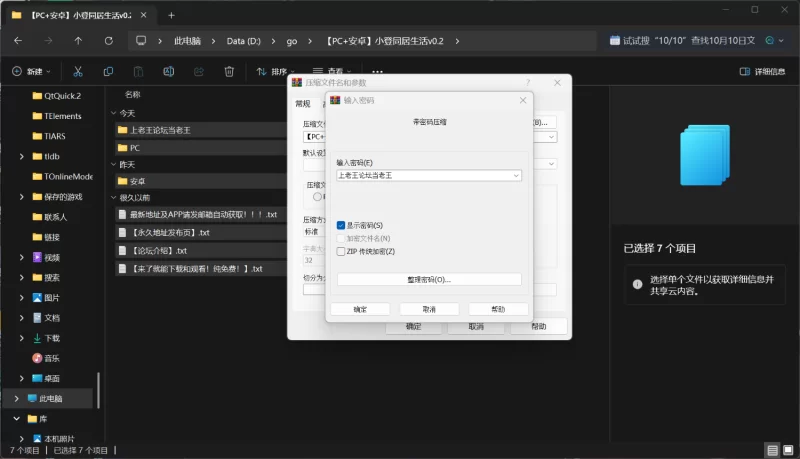Click the Paste icon in toolbar
The height and width of the screenshot is (459, 800).
[138, 71]
